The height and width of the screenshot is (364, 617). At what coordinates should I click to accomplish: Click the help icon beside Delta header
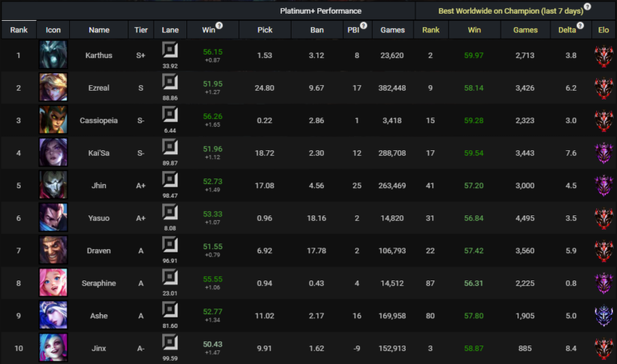(x=580, y=27)
